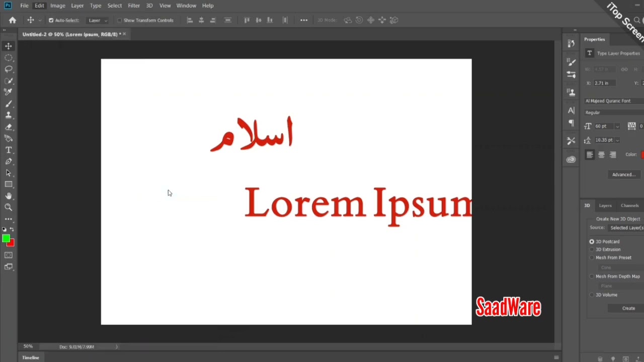Open the Edit Toolbar three-dots button
The image size is (644, 362).
[x=9, y=219]
